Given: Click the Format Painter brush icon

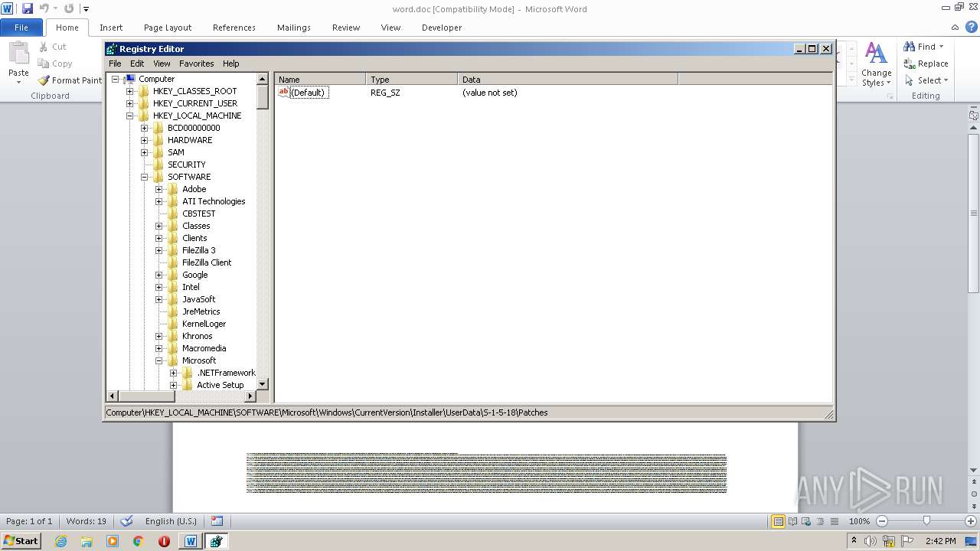Looking at the screenshot, I should [44, 80].
